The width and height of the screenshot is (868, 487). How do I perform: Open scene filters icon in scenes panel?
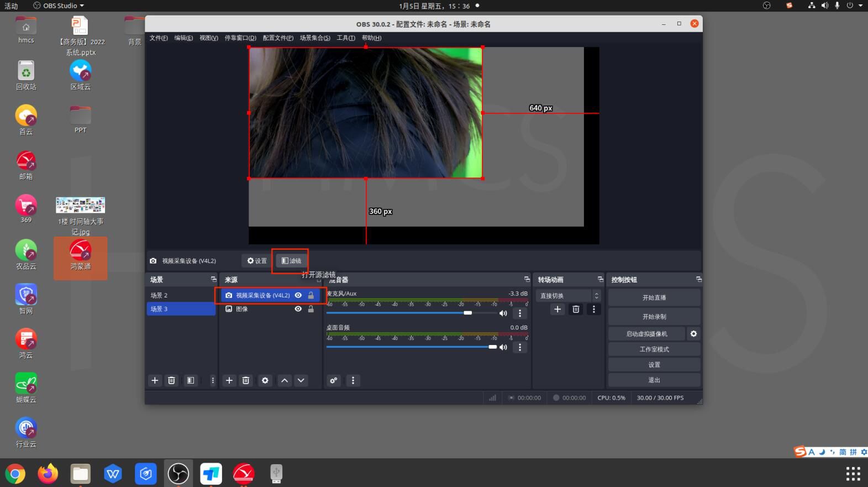pyautogui.click(x=191, y=380)
